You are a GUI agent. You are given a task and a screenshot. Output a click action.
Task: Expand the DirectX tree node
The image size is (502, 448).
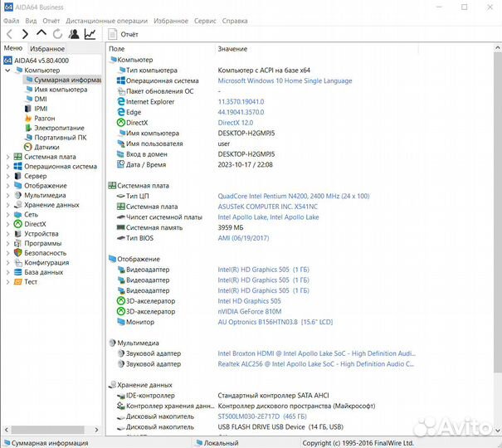(7, 224)
